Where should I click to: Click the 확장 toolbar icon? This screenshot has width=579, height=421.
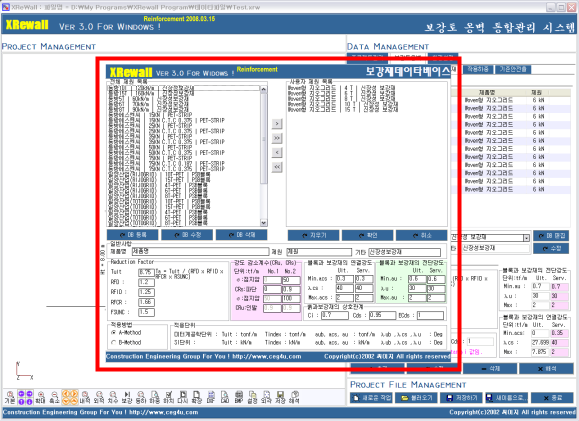coord(196,397)
